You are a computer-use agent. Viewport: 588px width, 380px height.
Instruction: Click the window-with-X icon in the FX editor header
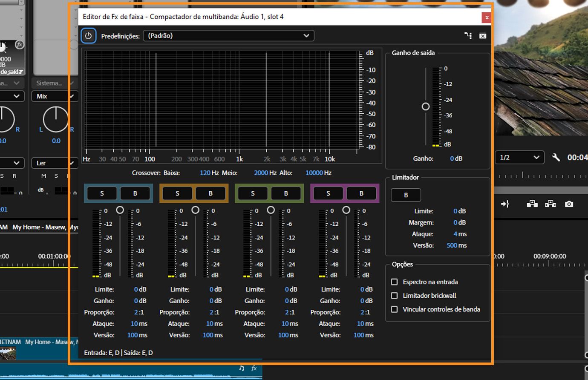482,36
